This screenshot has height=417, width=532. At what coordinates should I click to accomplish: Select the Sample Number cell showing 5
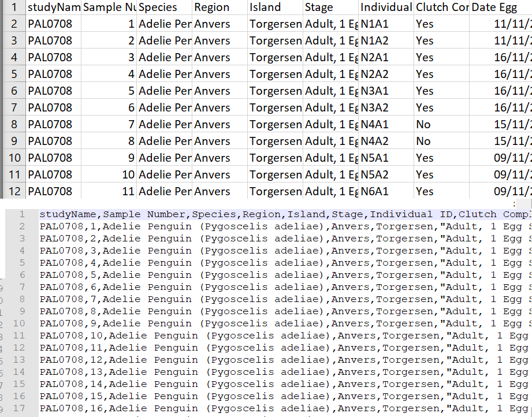tap(109, 91)
